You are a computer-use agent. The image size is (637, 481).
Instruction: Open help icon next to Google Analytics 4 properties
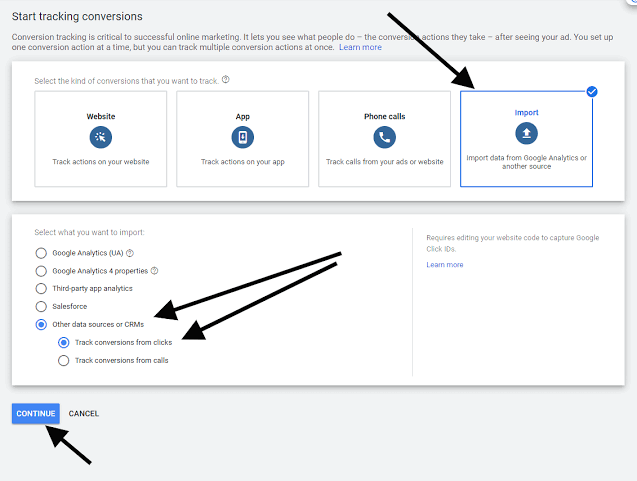tap(154, 270)
